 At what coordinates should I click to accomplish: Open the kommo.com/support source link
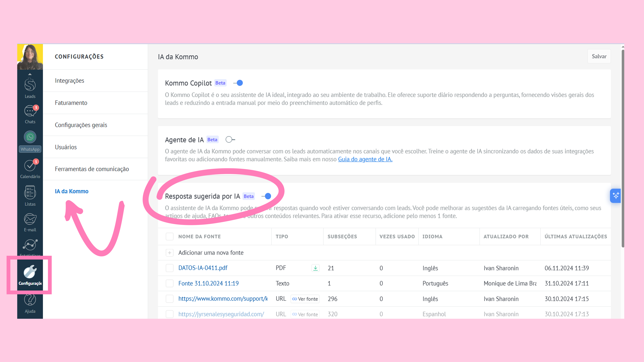coord(223,299)
